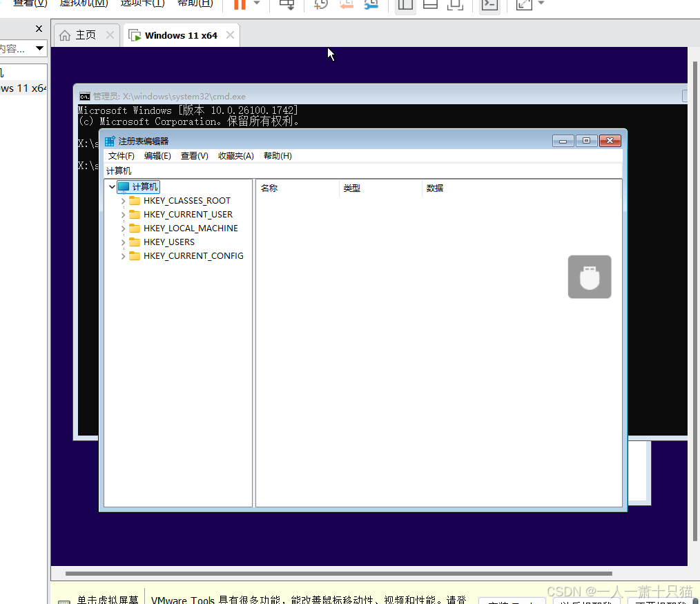Image resolution: width=700 pixels, height=604 pixels.
Task: Close the VMware library side panel
Action: click(x=39, y=28)
